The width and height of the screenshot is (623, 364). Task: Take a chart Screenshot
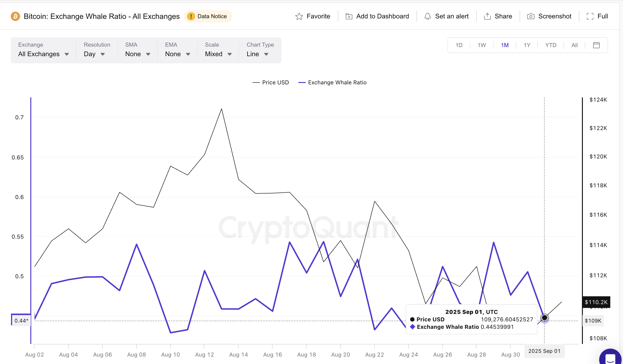click(531, 16)
